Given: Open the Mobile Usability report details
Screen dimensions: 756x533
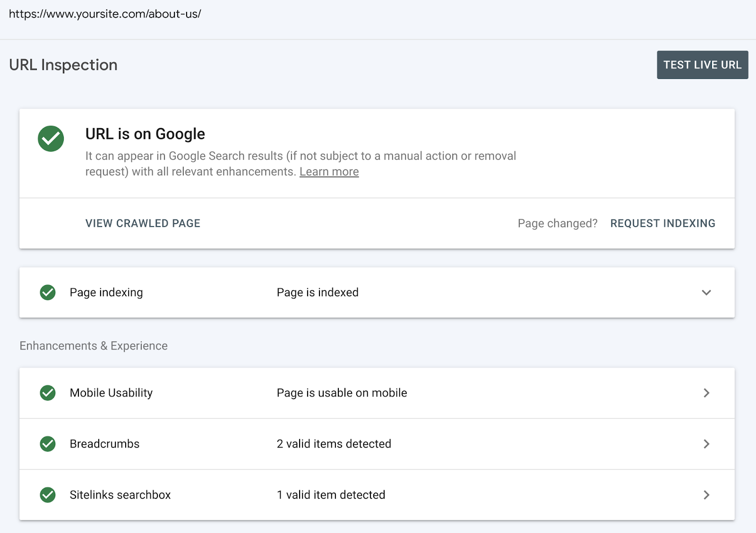Looking at the screenshot, I should (706, 393).
